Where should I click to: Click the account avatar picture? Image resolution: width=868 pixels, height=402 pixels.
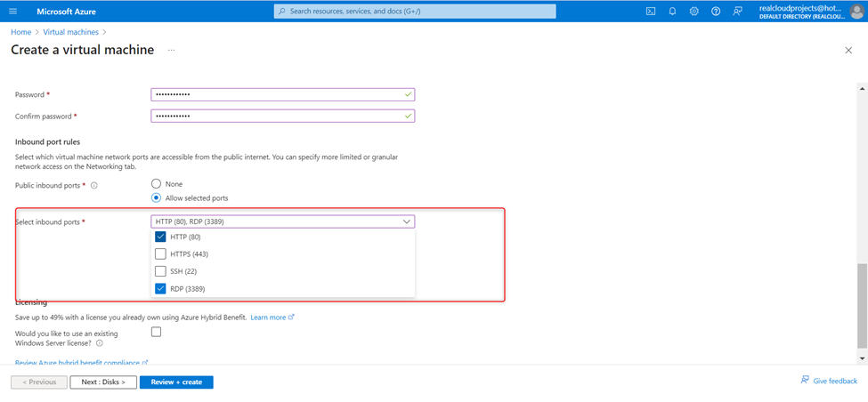click(856, 11)
